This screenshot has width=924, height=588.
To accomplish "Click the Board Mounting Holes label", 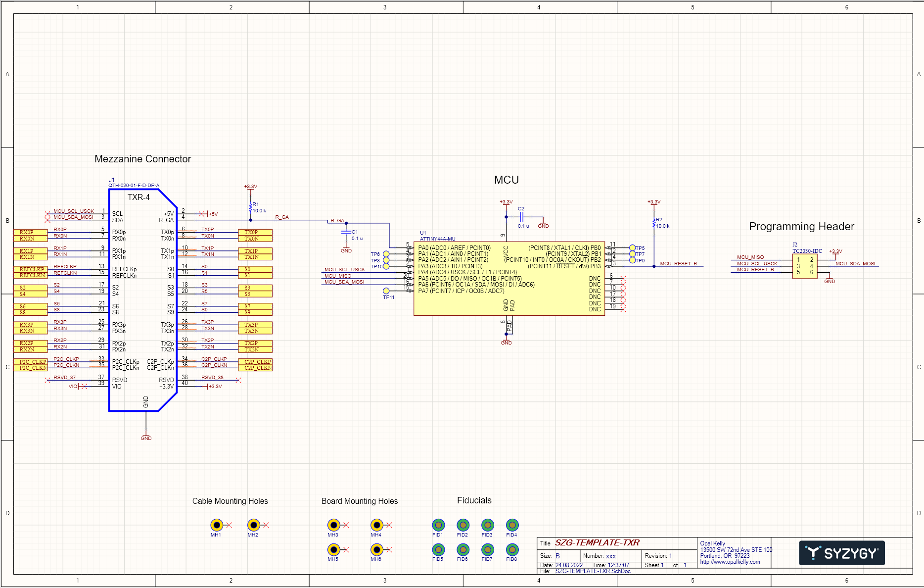I will point(360,501).
